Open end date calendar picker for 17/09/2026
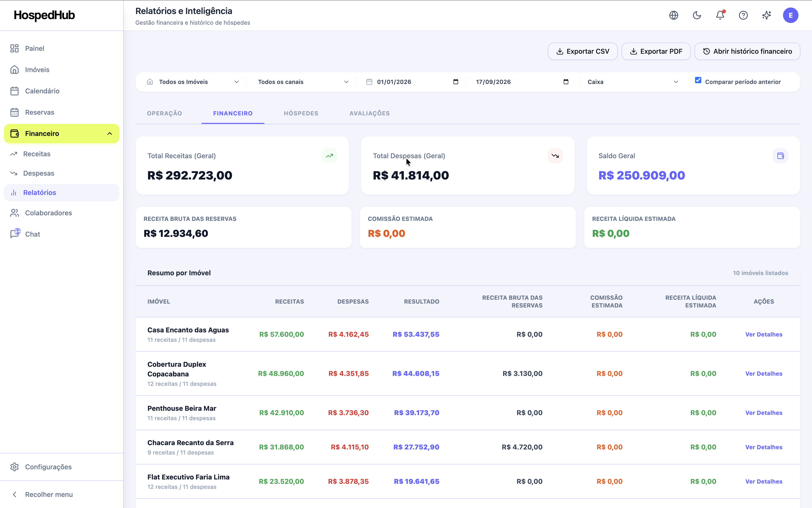The width and height of the screenshot is (812, 508). click(566, 82)
